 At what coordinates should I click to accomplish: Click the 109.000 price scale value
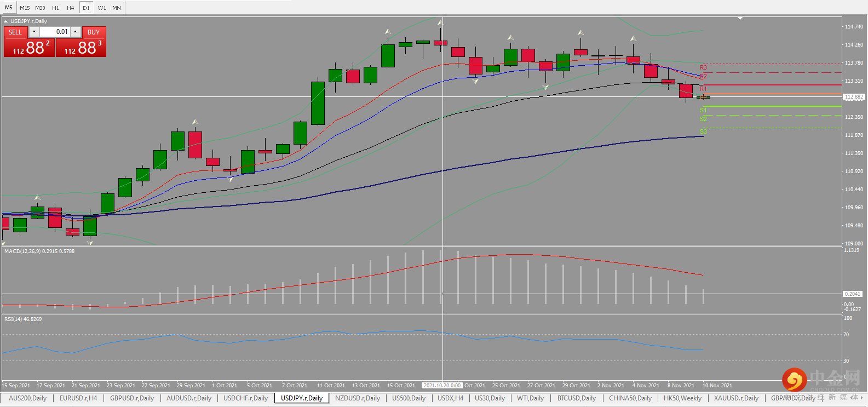point(854,244)
